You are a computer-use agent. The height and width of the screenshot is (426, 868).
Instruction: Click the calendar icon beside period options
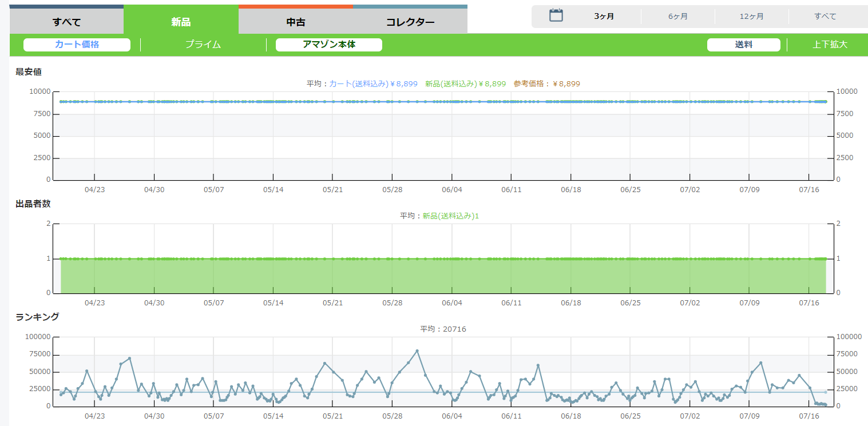(556, 15)
